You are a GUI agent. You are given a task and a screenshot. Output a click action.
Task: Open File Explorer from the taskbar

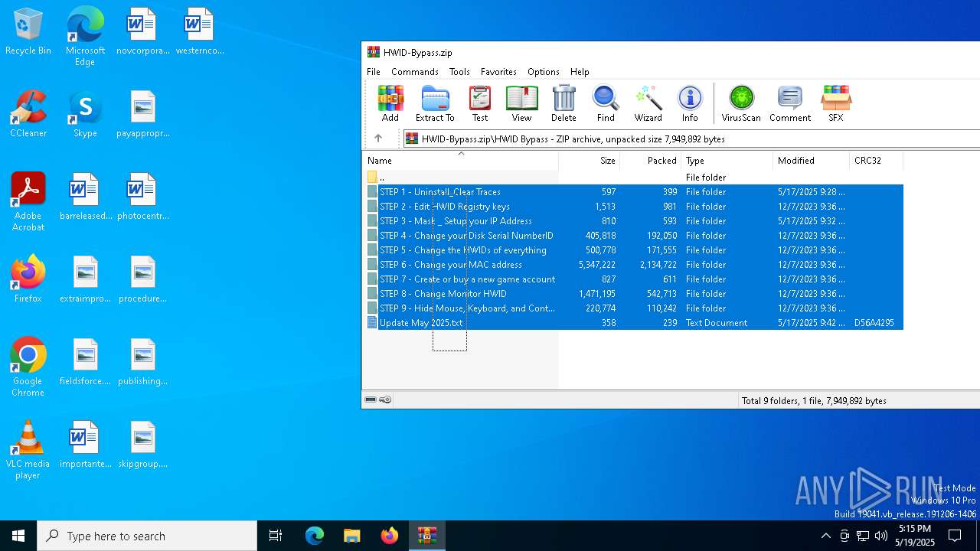click(351, 536)
